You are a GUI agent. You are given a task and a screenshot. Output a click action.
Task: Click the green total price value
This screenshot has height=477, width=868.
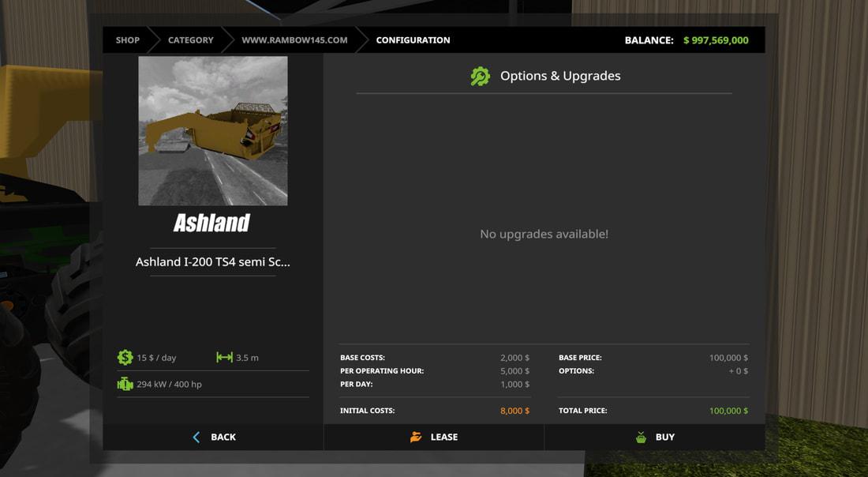[728, 411]
